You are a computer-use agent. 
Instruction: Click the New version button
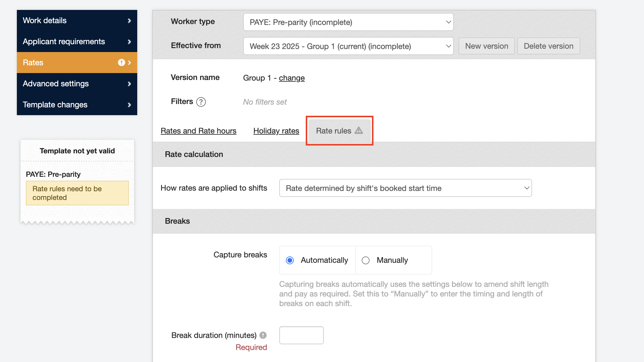pos(486,46)
